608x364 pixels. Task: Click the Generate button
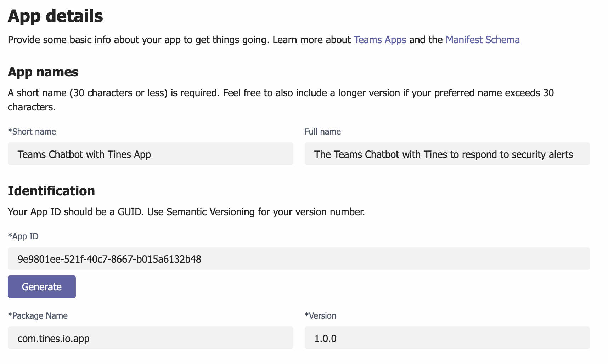click(x=42, y=287)
